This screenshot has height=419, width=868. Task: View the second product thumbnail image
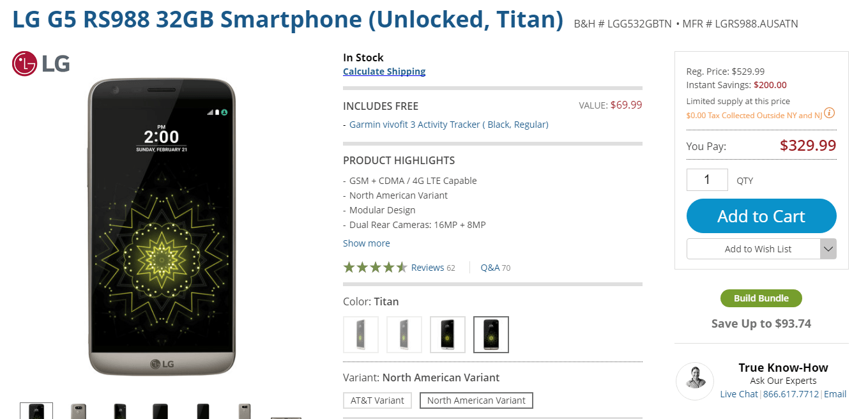point(79,411)
